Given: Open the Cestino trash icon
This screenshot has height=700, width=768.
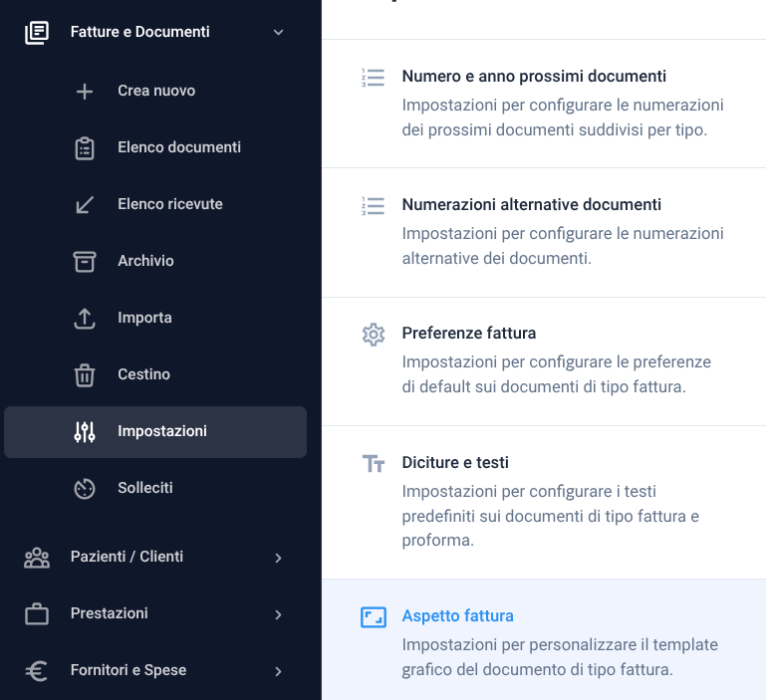Looking at the screenshot, I should pyautogui.click(x=85, y=375).
